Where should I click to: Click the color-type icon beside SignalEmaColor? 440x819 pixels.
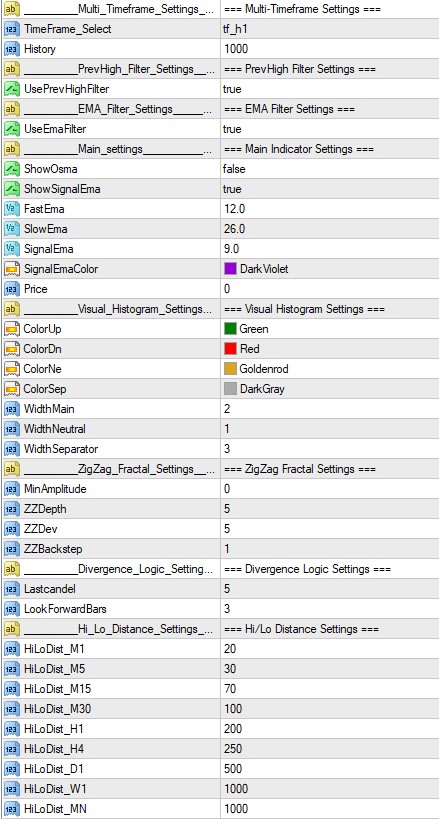point(11,269)
